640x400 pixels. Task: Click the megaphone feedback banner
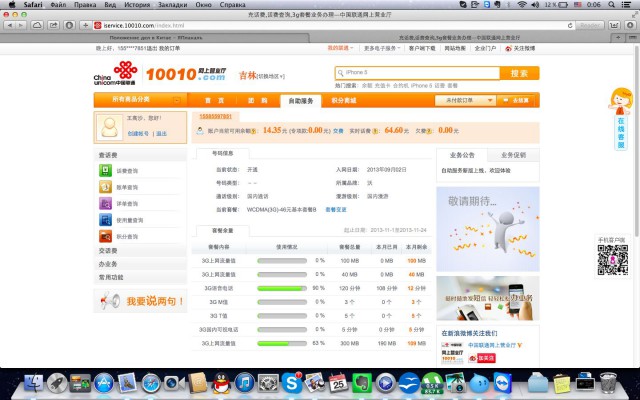[x=140, y=301]
